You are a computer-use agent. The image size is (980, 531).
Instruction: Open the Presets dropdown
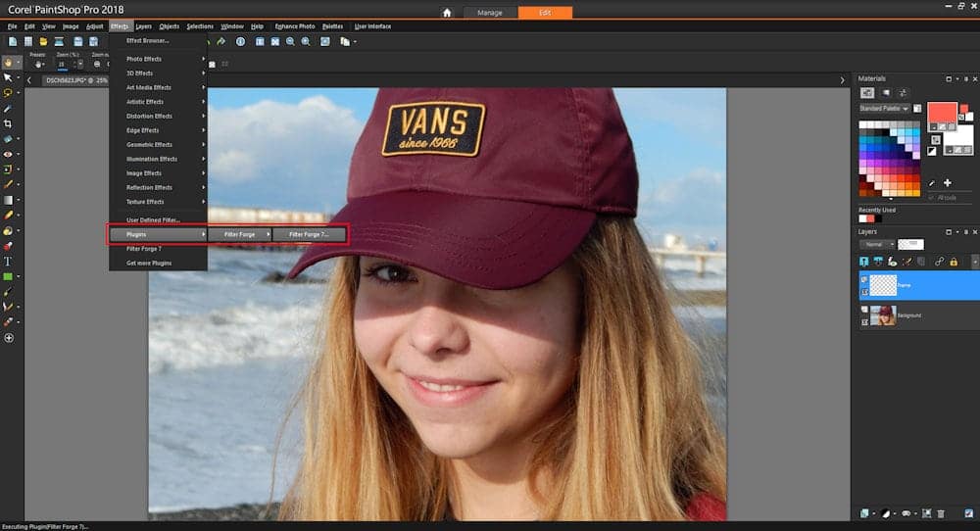click(x=39, y=64)
